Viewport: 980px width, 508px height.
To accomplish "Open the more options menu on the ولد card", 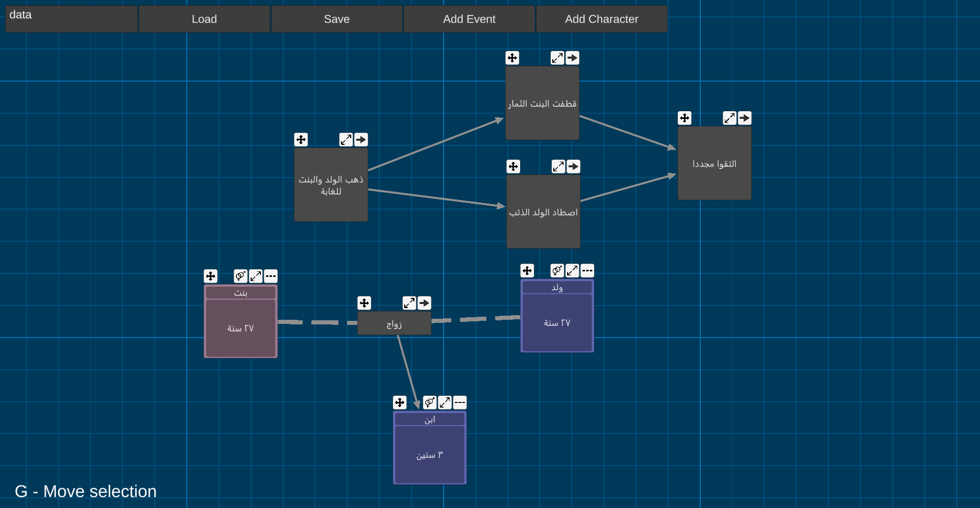I will (587, 271).
